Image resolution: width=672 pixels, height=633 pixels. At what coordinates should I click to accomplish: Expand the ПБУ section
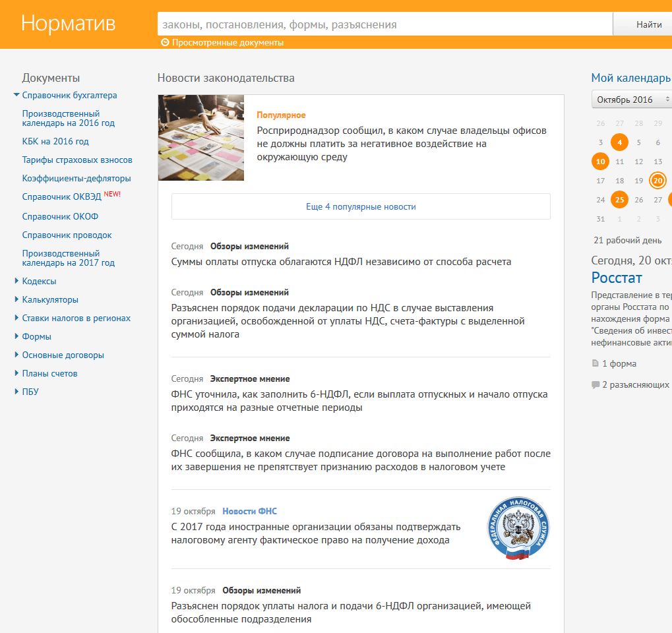[x=16, y=391]
